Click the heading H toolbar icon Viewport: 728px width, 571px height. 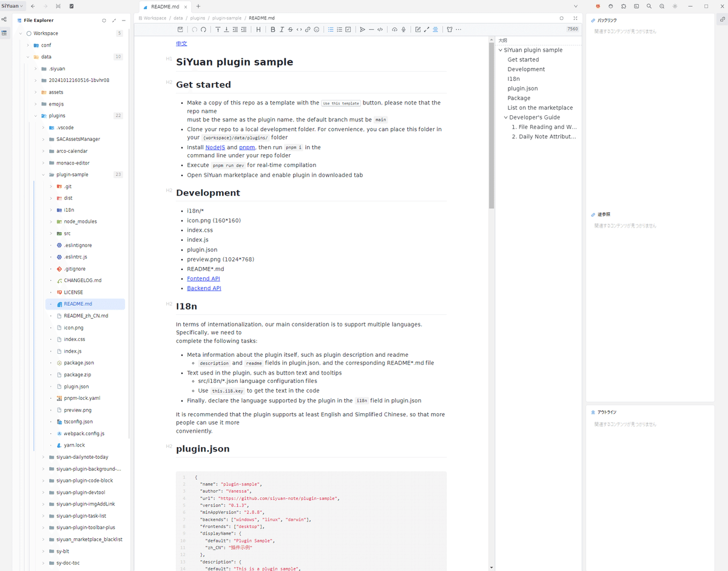258,29
